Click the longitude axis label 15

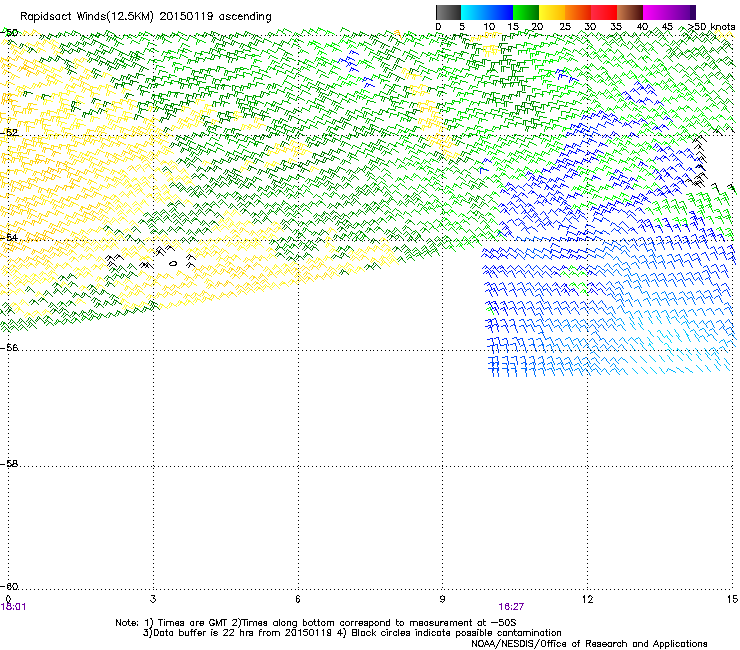[732, 599]
